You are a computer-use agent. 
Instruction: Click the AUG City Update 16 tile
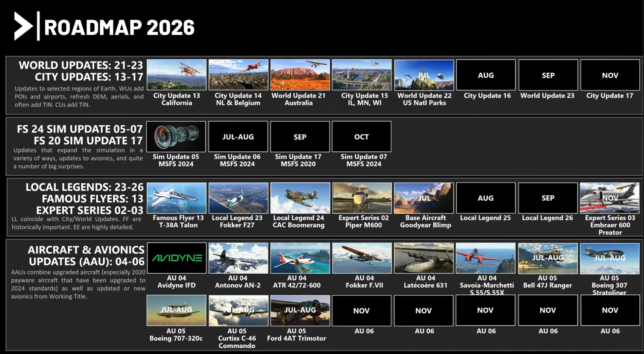pos(486,75)
